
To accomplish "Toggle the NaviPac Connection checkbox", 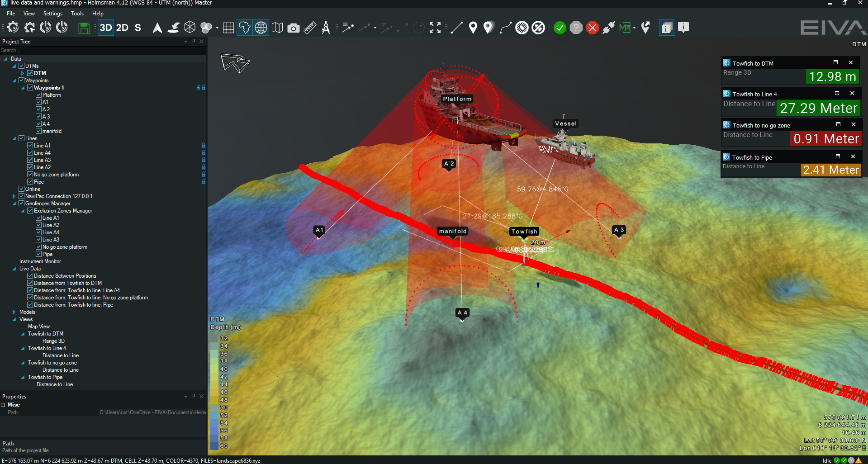I will pos(21,196).
